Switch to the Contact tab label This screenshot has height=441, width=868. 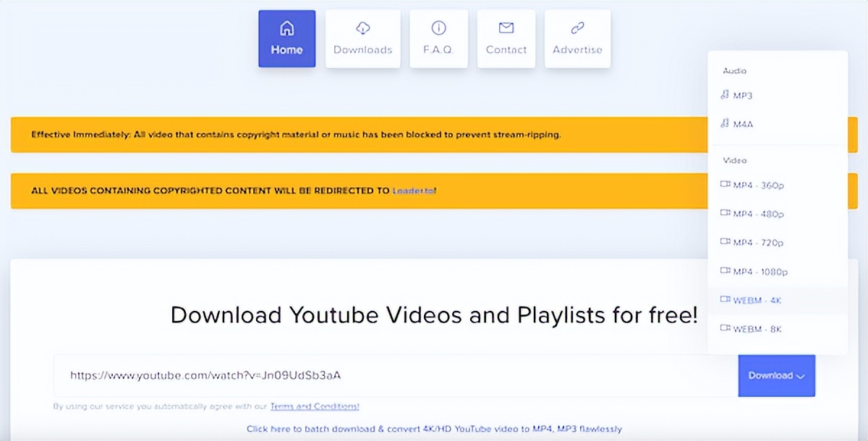click(x=506, y=50)
